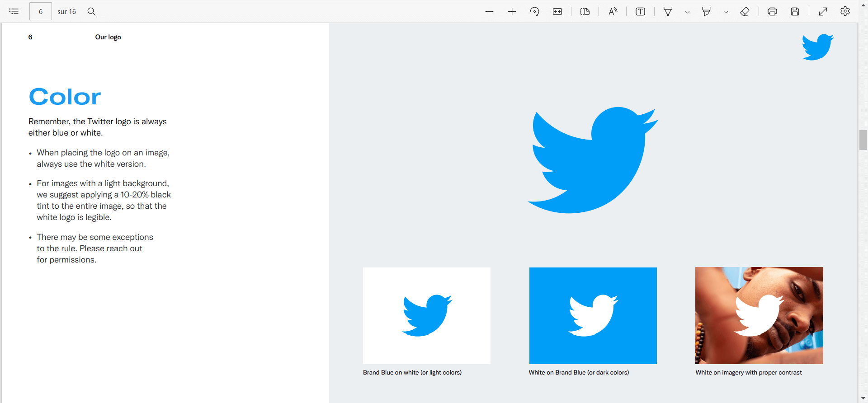Select the Highlight marker tool
Screen dimensions: 868x403
tap(706, 11)
